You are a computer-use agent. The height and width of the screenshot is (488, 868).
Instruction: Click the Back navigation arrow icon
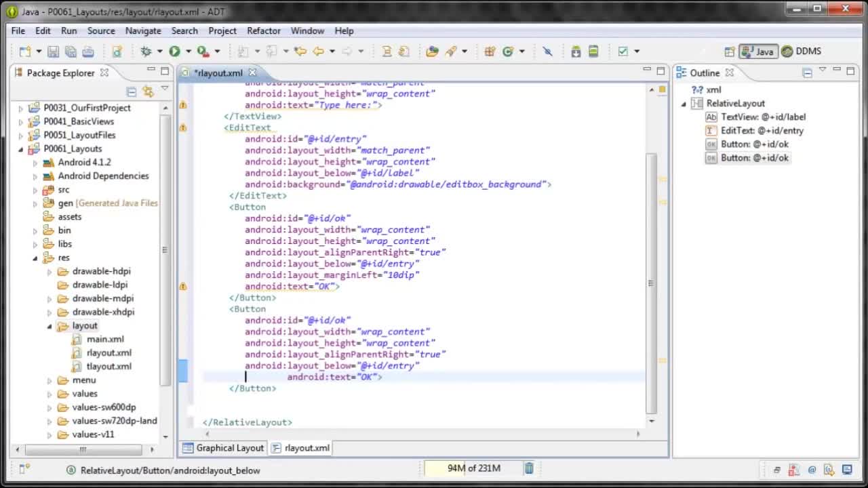point(318,52)
